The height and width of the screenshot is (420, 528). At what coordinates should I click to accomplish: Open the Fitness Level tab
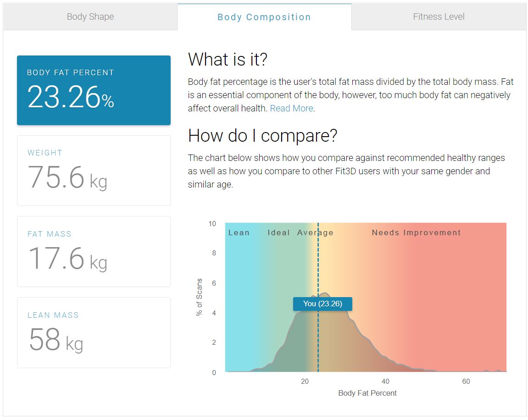pos(438,17)
